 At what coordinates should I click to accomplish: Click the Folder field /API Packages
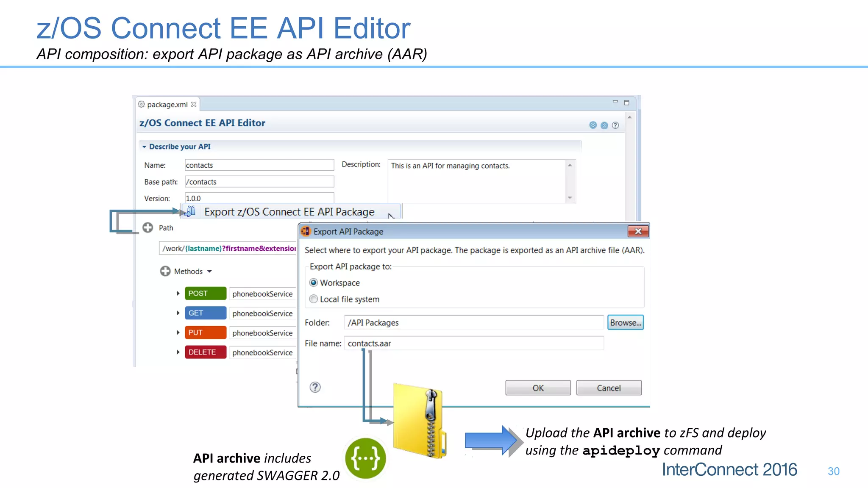474,322
